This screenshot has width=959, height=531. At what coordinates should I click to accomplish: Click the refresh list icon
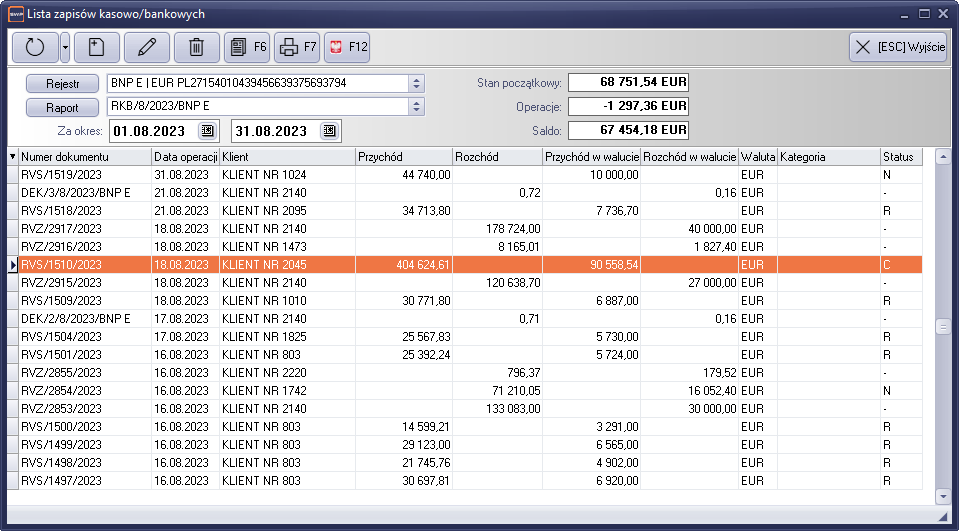coord(35,47)
